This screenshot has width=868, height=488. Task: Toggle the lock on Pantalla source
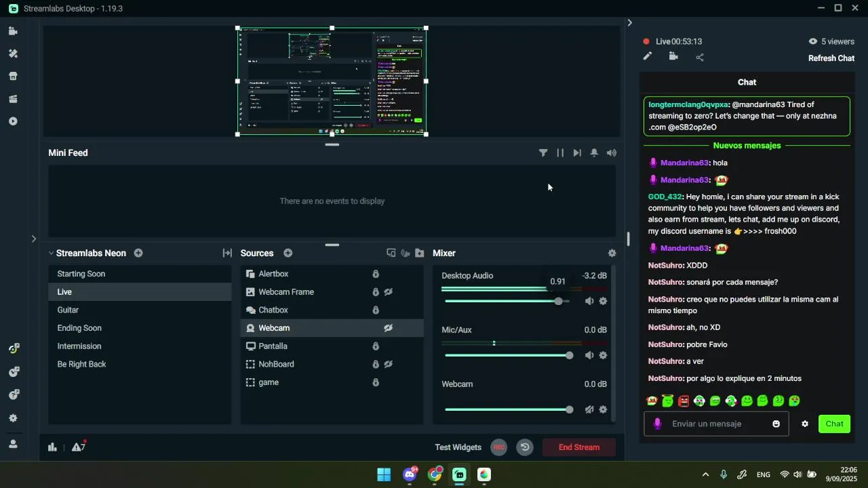(x=376, y=346)
